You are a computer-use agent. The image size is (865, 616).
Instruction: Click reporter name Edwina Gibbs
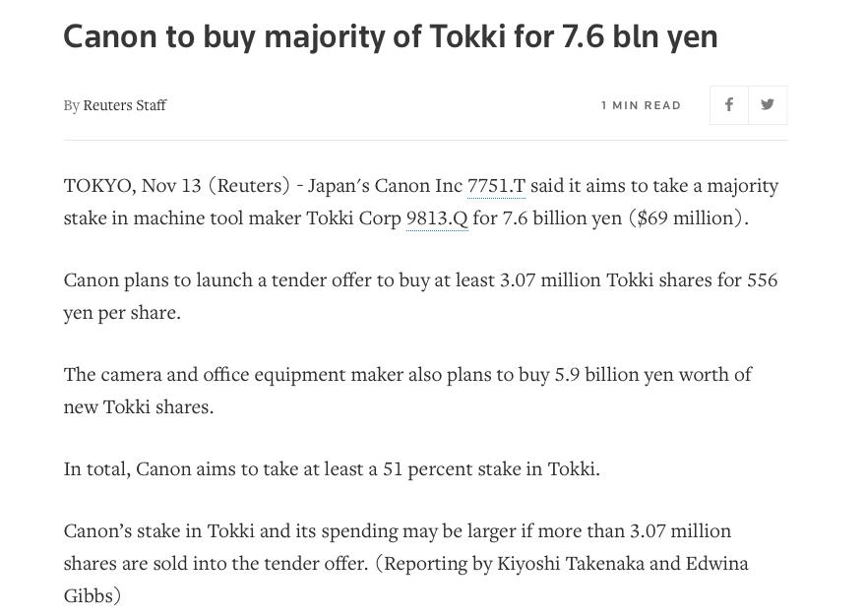tap(717, 564)
